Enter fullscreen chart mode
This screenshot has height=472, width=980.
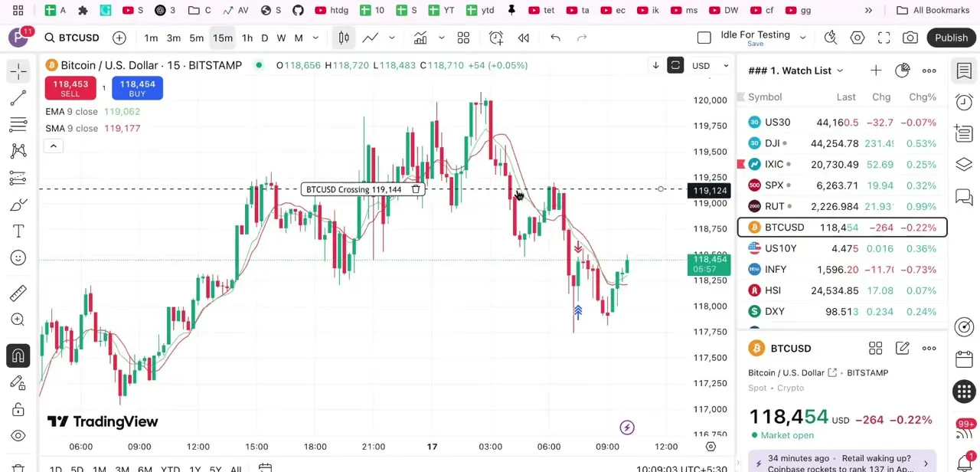point(884,38)
